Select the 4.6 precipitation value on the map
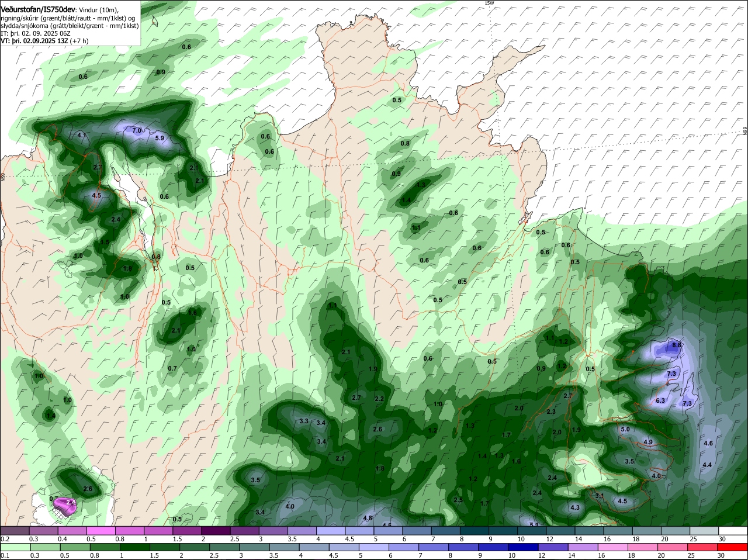The image size is (748, 560). (708, 444)
